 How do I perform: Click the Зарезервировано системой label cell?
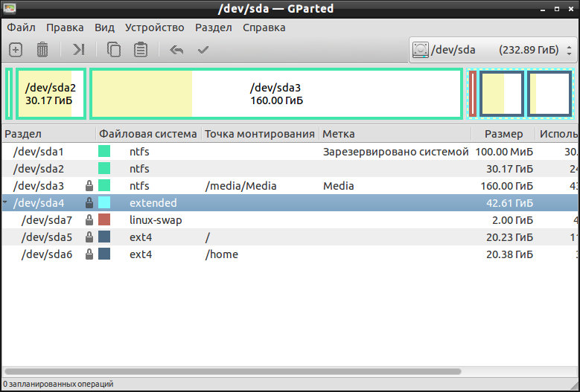(396, 152)
